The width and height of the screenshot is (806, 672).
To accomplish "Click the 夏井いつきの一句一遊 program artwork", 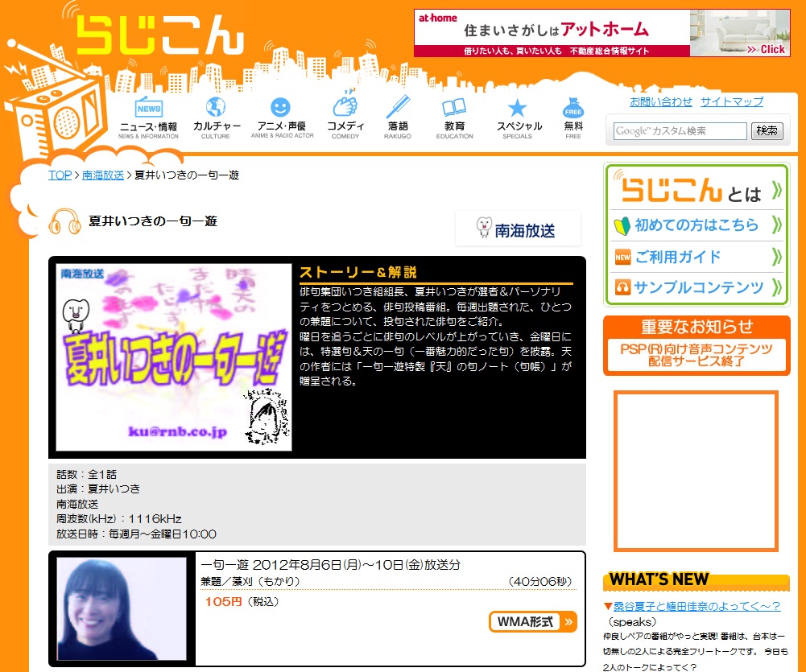I will coord(174,357).
